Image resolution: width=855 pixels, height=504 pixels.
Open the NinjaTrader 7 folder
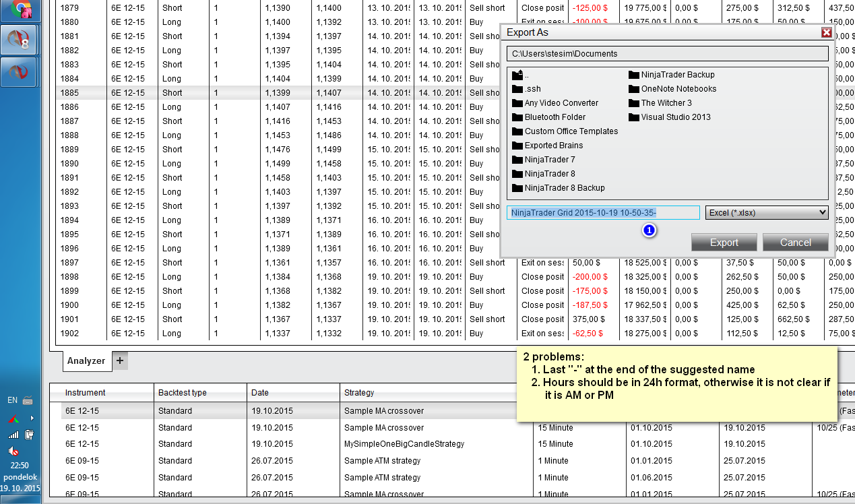tap(544, 160)
